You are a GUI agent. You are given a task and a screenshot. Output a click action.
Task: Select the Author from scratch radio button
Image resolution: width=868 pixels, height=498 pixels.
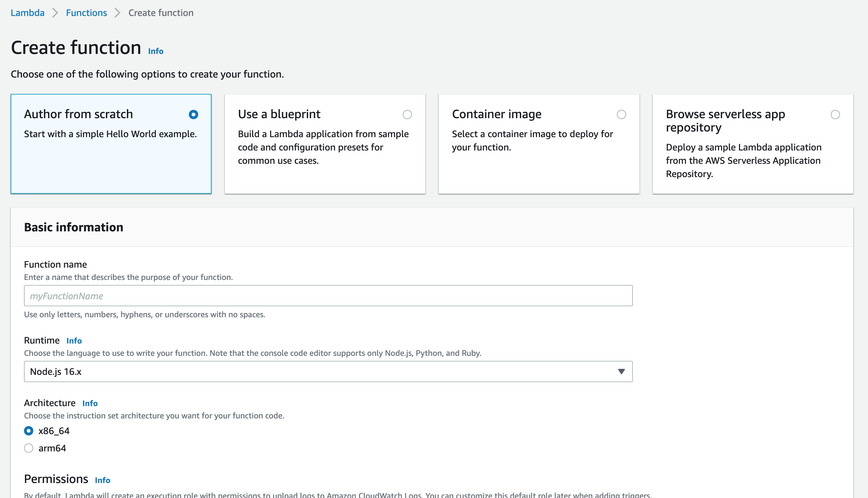pos(193,114)
